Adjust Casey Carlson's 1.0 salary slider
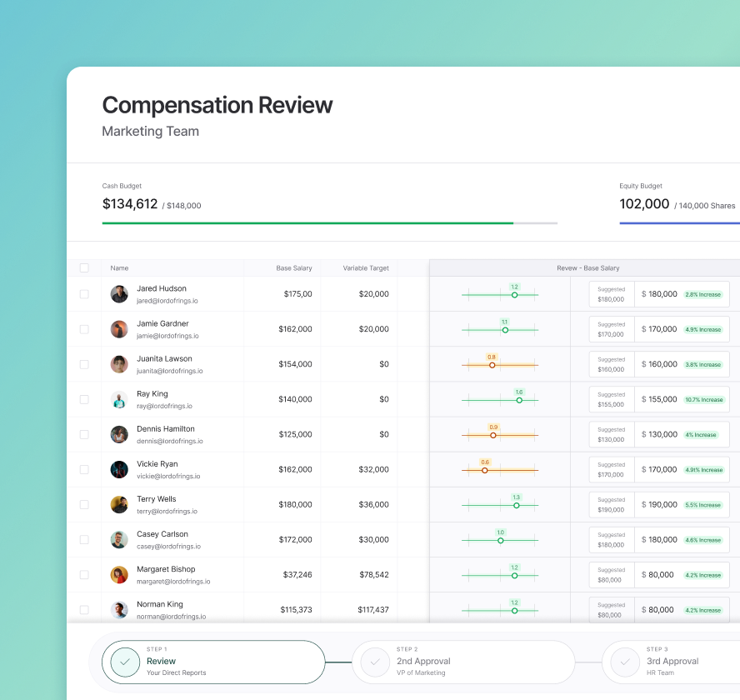 pyautogui.click(x=500, y=541)
